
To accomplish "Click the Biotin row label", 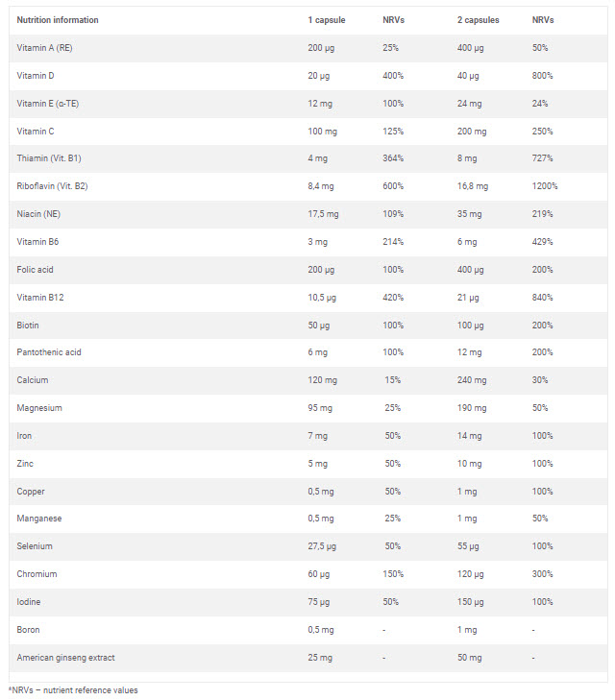I will pos(28,325).
